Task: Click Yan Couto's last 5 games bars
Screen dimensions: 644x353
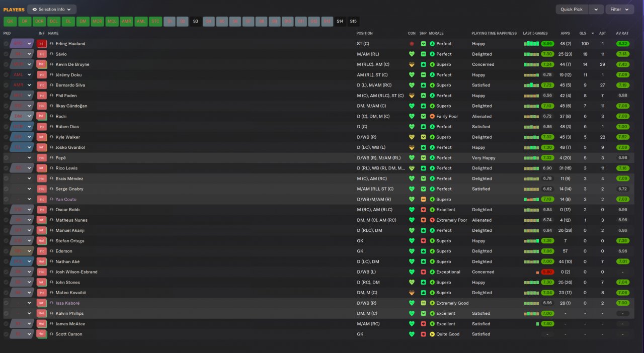Action: [531, 200]
